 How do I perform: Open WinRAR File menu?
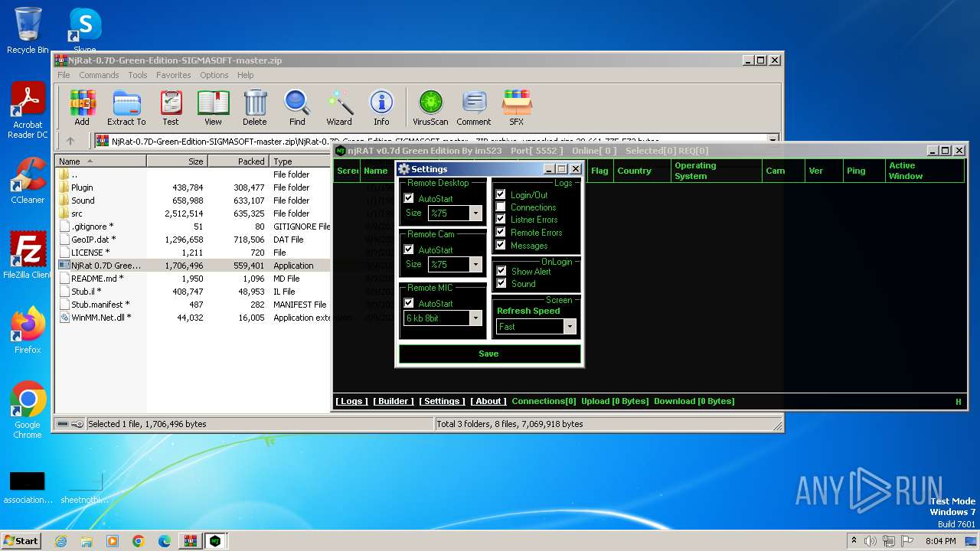(x=64, y=75)
